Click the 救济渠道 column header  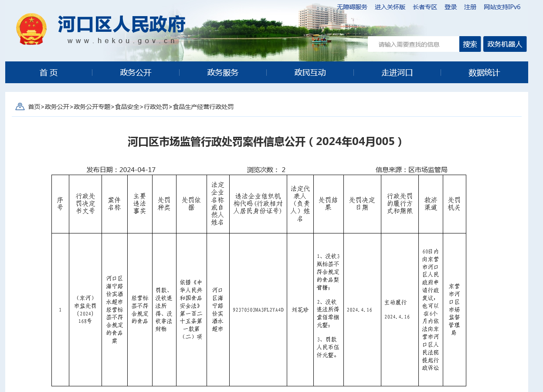click(431, 204)
